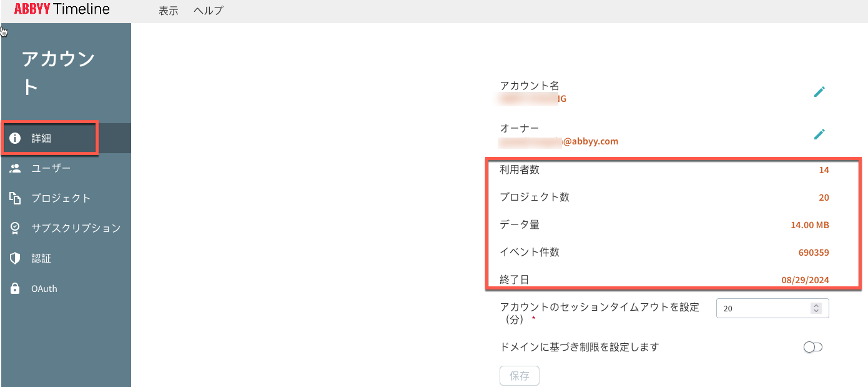Click the shield icon beside 認証

[x=16, y=258]
